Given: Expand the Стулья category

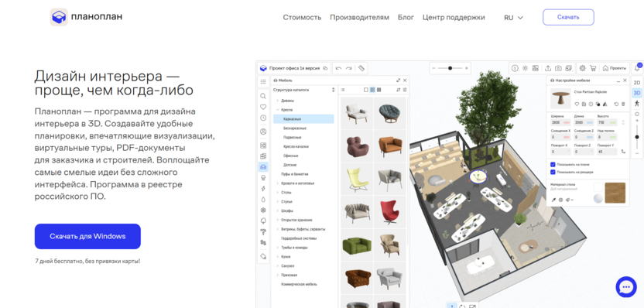Looking at the screenshot, I should (x=278, y=202).
